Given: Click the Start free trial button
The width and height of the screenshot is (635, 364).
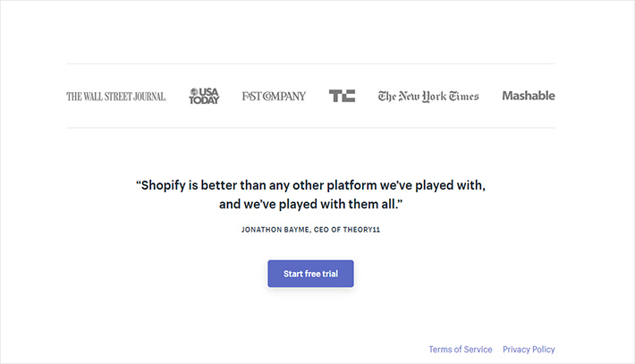Looking at the screenshot, I should tap(310, 274).
